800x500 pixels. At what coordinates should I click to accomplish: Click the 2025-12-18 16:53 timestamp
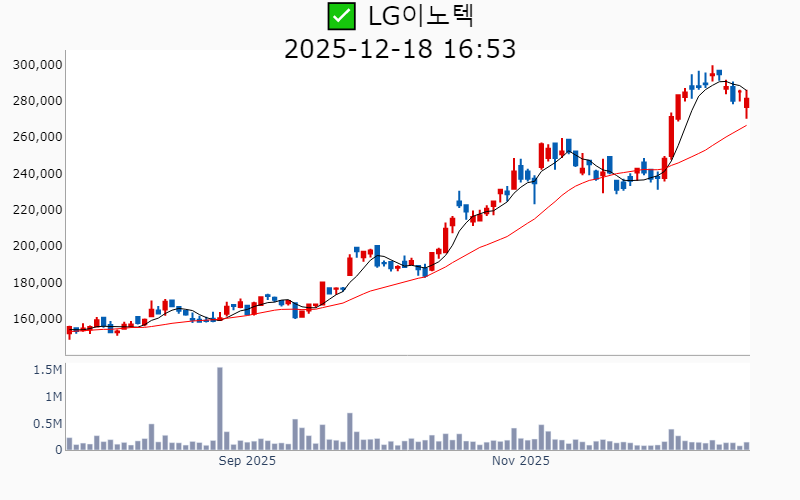400,48
